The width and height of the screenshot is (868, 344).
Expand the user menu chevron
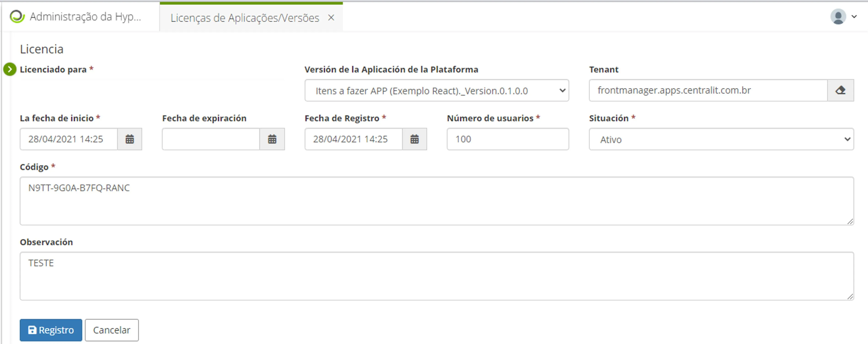pyautogui.click(x=854, y=16)
